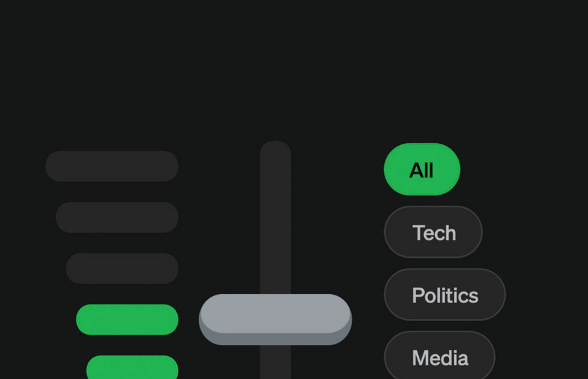
Task: Click the second dark gray bar
Action: [x=117, y=217]
